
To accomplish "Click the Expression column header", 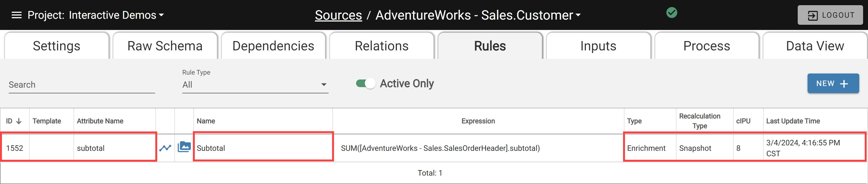I will point(478,121).
